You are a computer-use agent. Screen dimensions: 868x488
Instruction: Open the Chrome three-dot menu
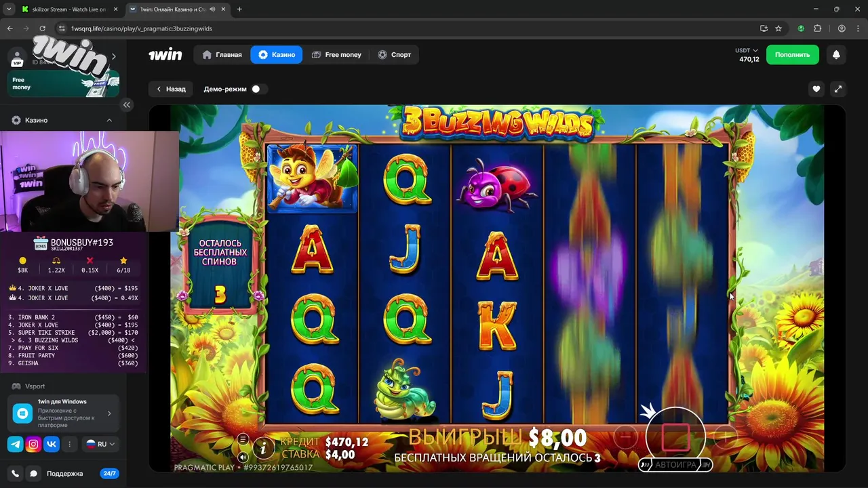857,28
